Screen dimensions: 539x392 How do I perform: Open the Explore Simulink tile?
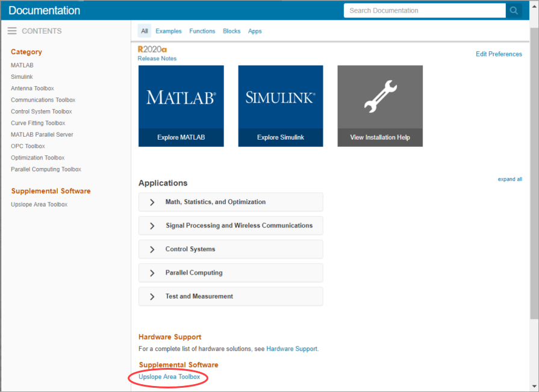(281, 106)
